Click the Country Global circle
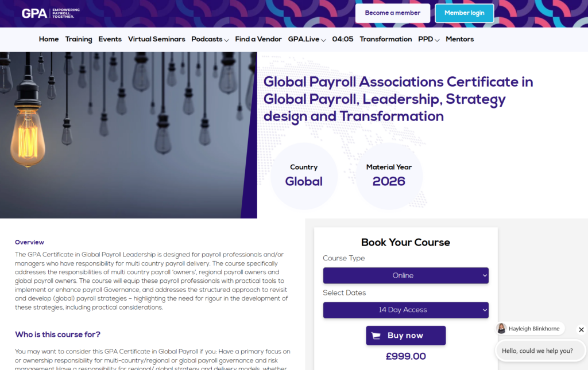The image size is (588, 370). [304, 176]
